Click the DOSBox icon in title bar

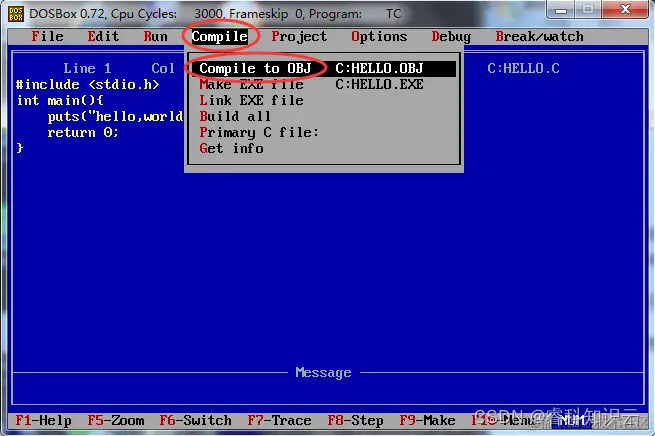click(x=16, y=14)
